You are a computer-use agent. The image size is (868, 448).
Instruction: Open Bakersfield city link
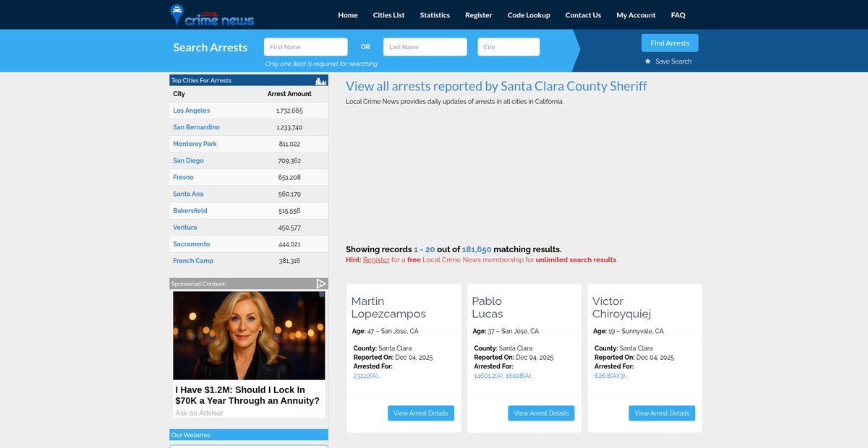coord(190,210)
